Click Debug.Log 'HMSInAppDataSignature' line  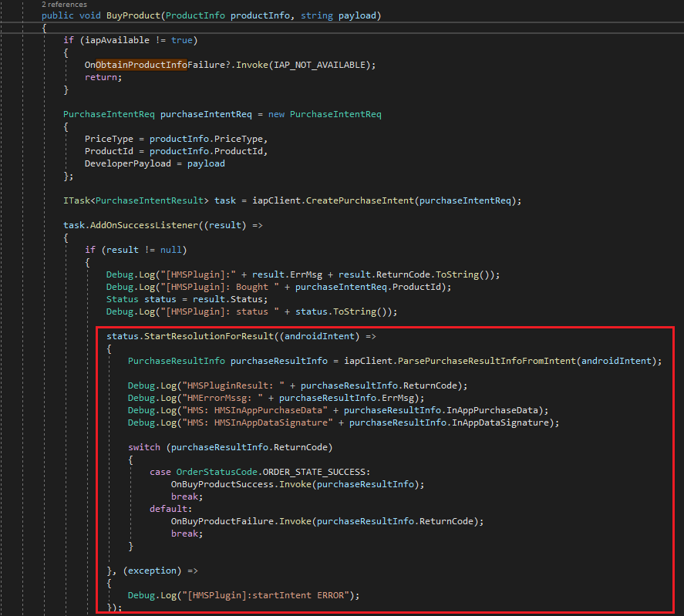[x=343, y=422]
